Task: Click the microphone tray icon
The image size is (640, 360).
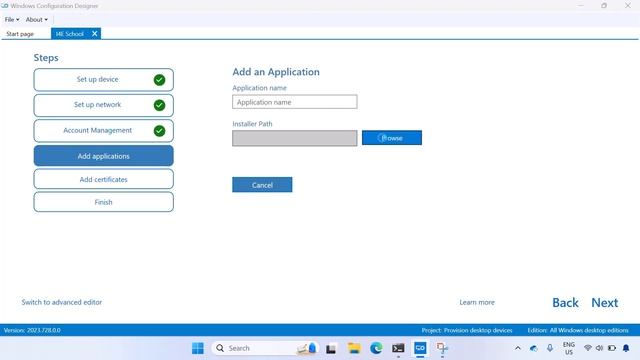Action: 550,348
